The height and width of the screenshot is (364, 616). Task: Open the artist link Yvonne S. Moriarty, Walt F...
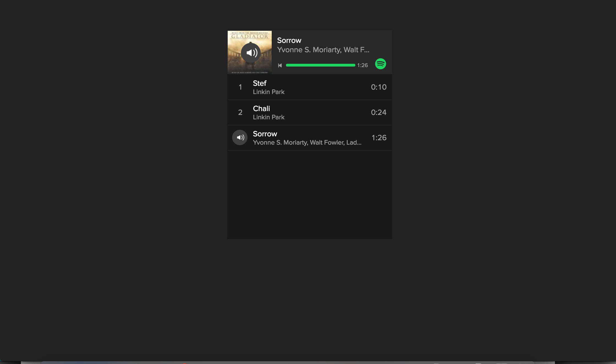pos(323,50)
